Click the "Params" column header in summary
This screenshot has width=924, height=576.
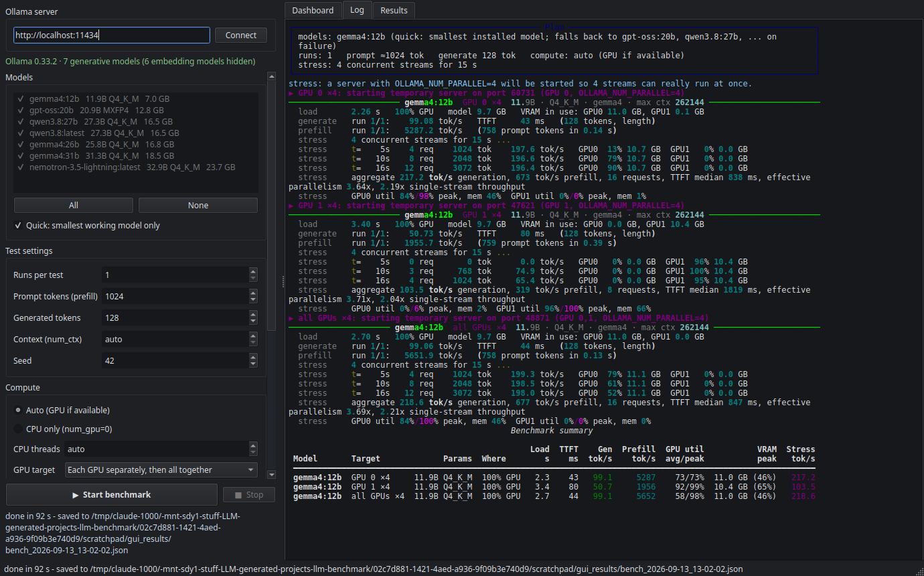(x=457, y=459)
